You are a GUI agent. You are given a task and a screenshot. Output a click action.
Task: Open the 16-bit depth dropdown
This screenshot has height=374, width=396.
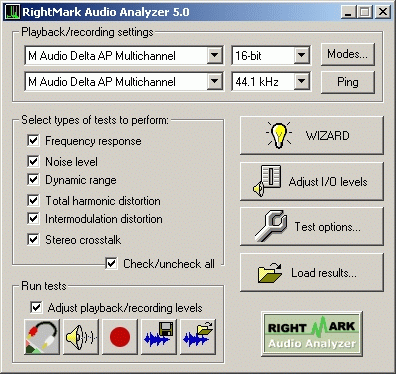click(302, 55)
